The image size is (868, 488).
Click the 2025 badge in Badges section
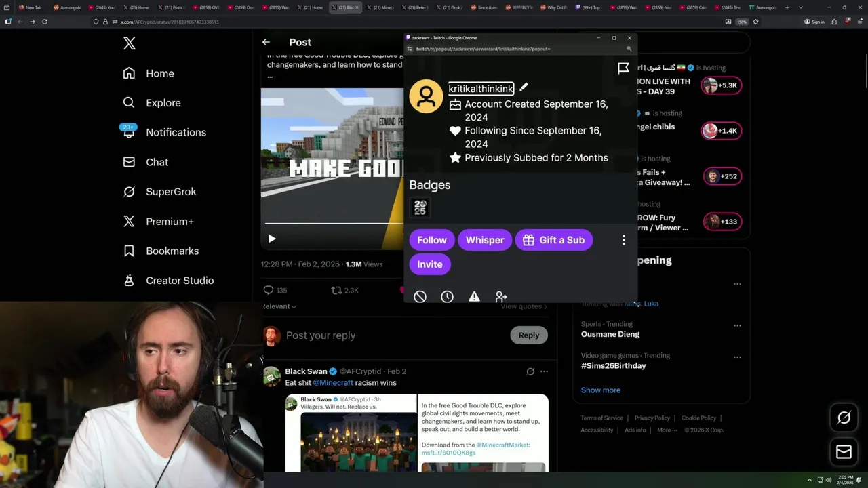pyautogui.click(x=420, y=207)
